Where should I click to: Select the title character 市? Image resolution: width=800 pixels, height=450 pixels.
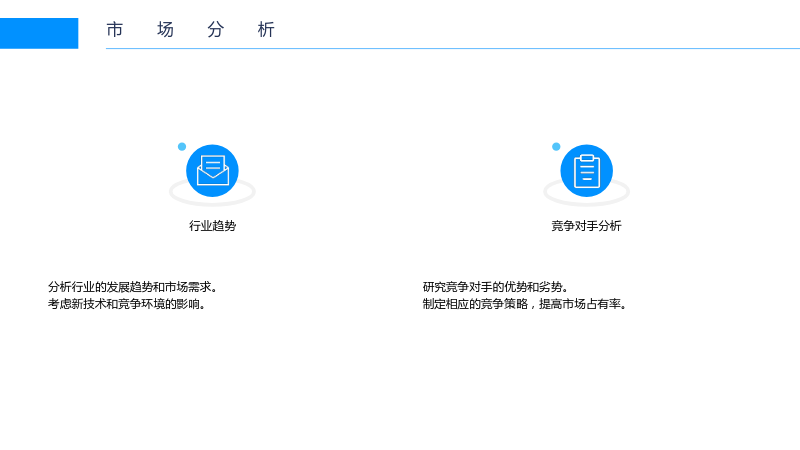[x=115, y=30]
